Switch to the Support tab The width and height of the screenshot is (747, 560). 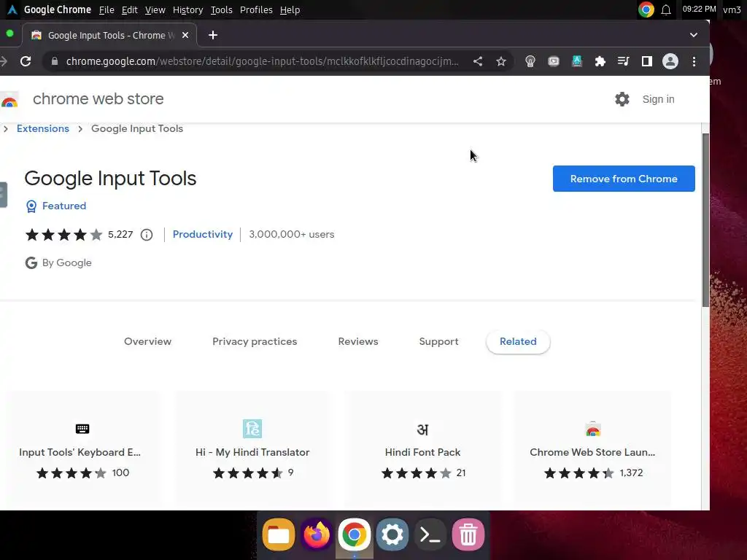pyautogui.click(x=438, y=342)
